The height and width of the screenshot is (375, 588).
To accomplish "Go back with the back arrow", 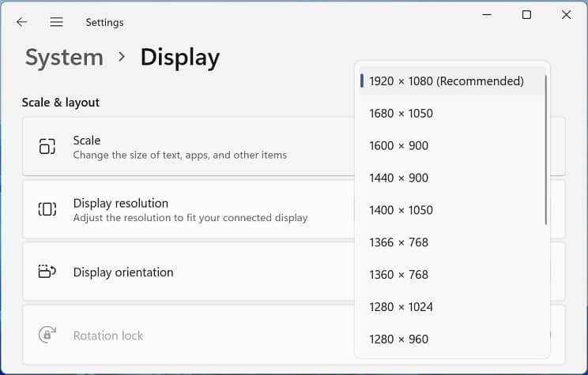I will pyautogui.click(x=22, y=22).
